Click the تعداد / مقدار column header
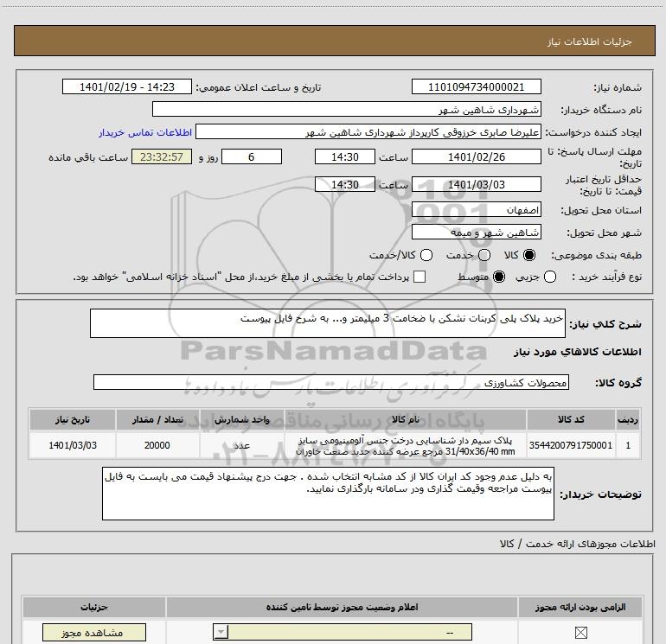The height and width of the screenshot is (644, 666). tap(157, 420)
